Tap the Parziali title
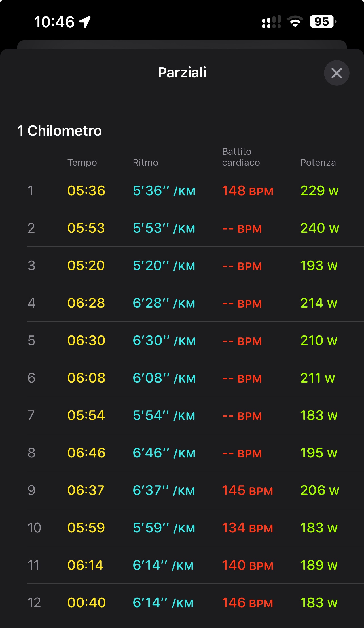364x628 pixels. point(182,72)
